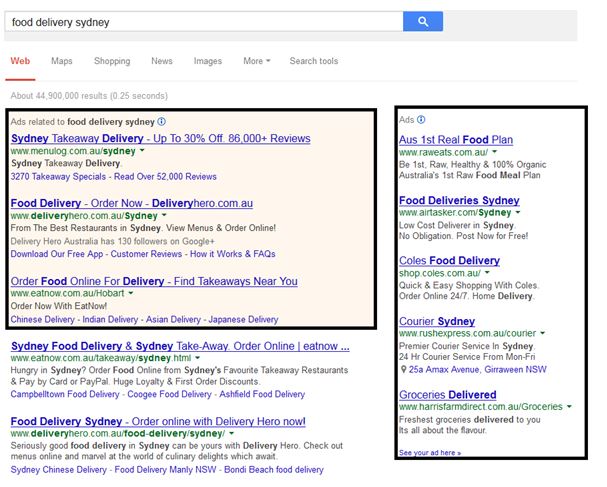Viewport: 607px width, 487px height.
Task: Click 'Chinese Delivery' sitelink
Action: [x=43, y=319]
